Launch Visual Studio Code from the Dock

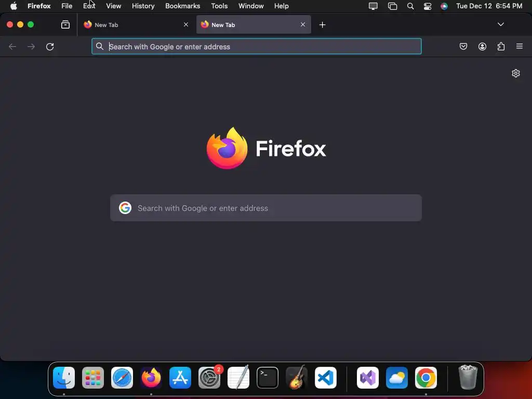click(326, 378)
